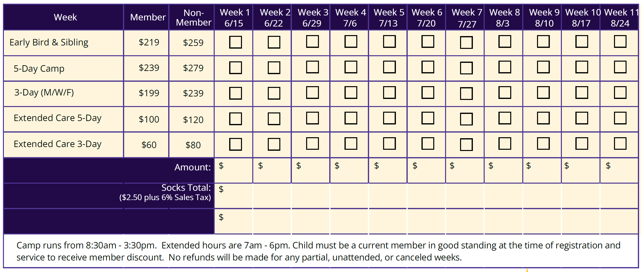Viewport: 644px width, 272px height.
Task: Select 5-Day Camp for Week 8
Action: coord(505,67)
